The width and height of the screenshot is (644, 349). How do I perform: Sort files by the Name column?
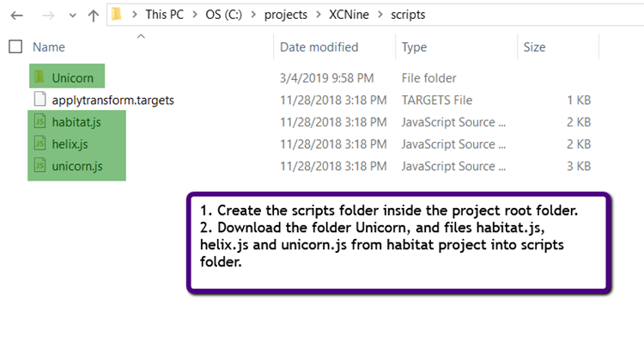pos(49,47)
